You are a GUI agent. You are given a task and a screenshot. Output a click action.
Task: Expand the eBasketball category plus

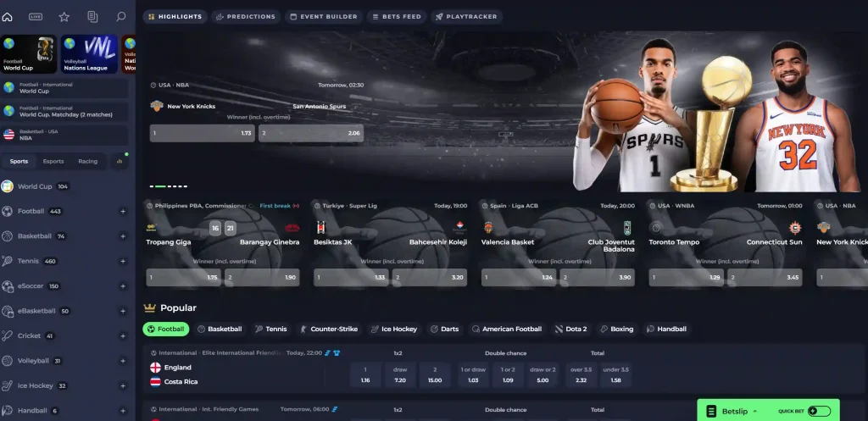(x=123, y=311)
